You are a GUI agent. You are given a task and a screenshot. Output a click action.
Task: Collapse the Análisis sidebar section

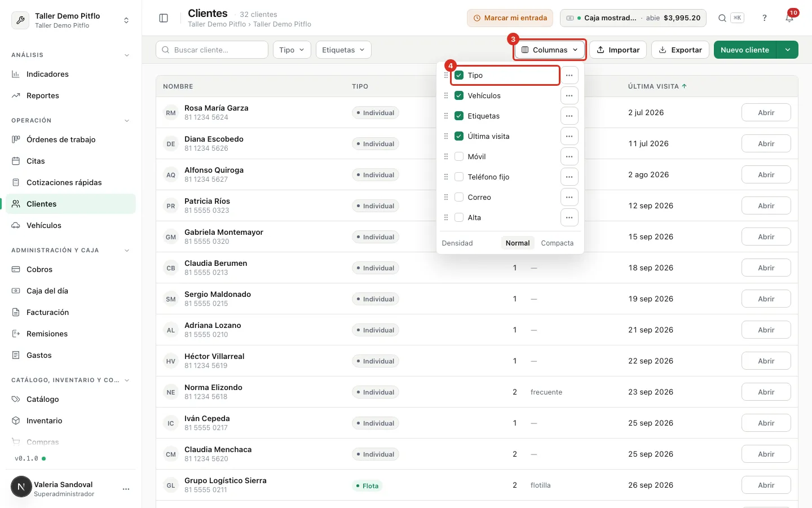click(x=71, y=55)
